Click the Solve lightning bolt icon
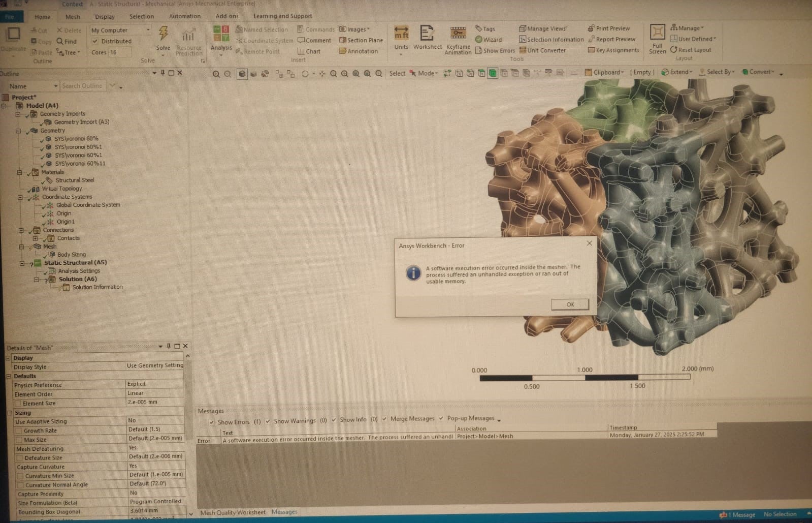The height and width of the screenshot is (523, 812). pos(163,34)
